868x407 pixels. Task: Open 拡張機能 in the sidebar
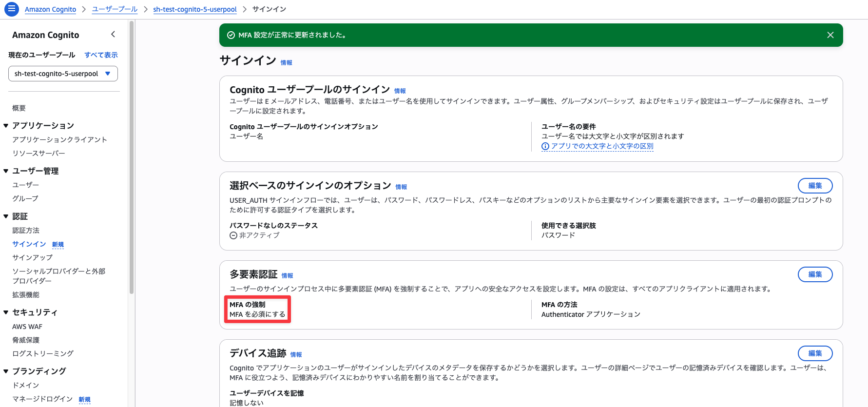tap(26, 295)
